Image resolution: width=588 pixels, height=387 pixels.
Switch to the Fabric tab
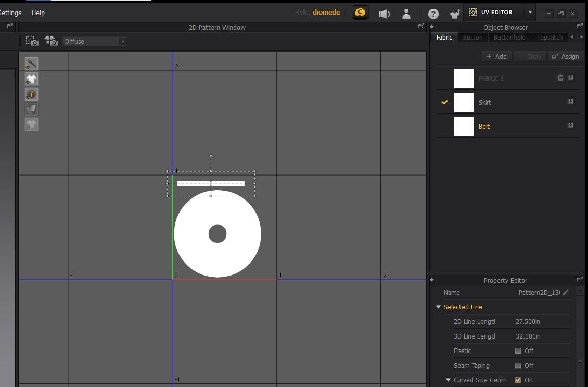tap(444, 37)
